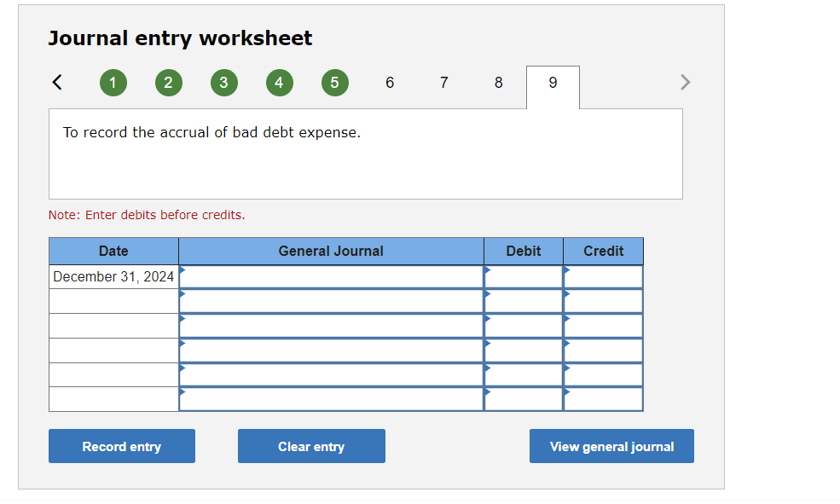Click the Record entry button
The height and width of the screenshot is (504, 840).
coord(122,446)
